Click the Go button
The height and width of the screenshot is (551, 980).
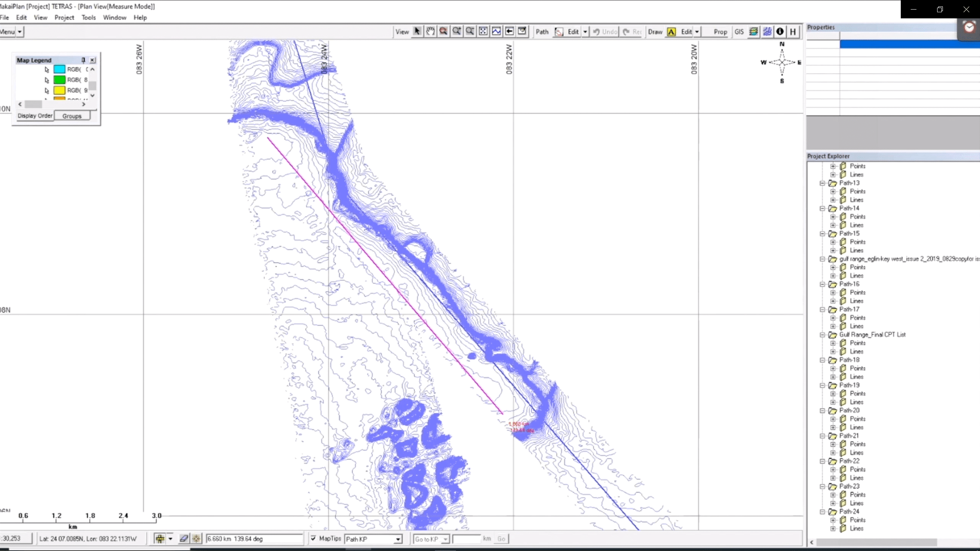pos(501,539)
